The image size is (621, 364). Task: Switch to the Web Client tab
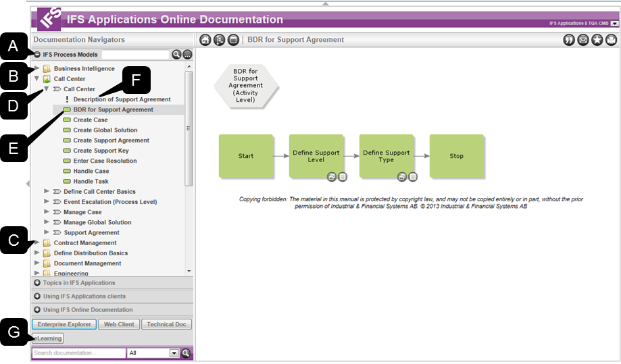[120, 325]
